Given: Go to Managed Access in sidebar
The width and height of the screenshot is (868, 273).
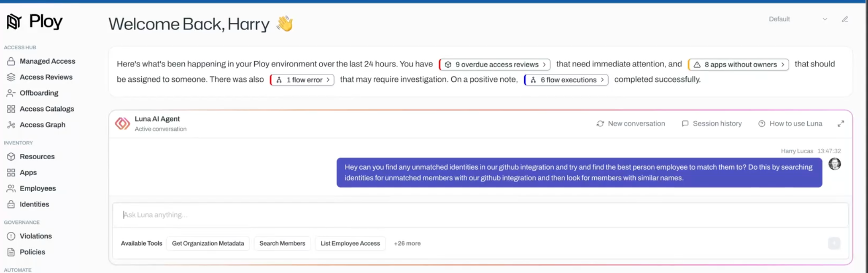Looking at the screenshot, I should (47, 61).
